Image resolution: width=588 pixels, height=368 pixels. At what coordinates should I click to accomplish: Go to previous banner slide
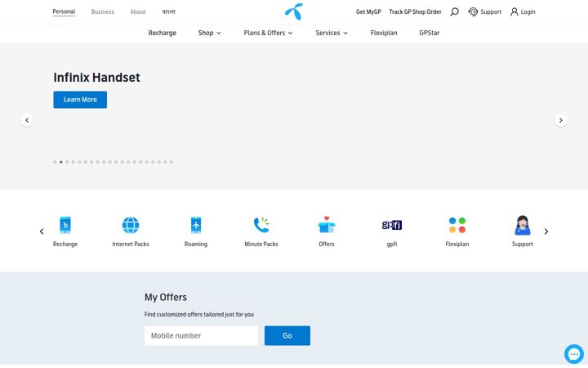(x=27, y=120)
